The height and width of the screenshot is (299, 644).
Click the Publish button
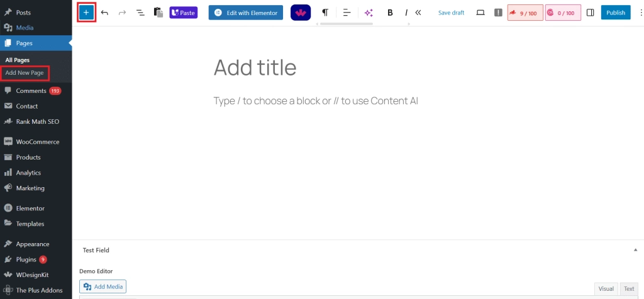[x=616, y=13]
